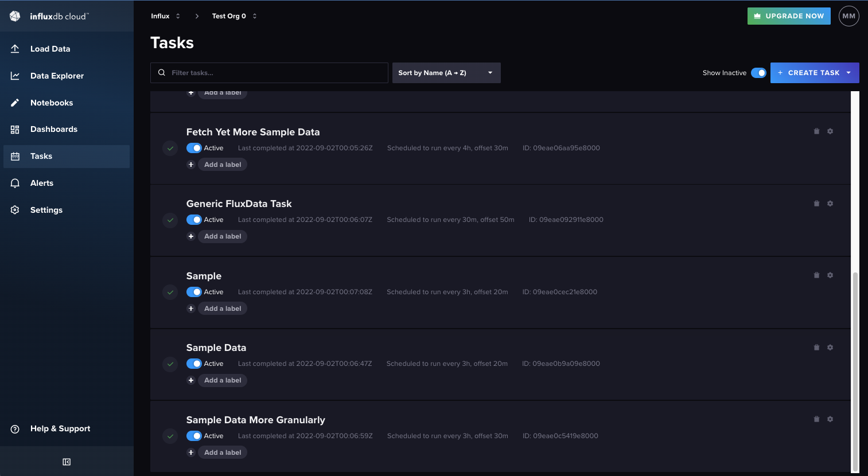Open the Notebooks section
The height and width of the screenshot is (476, 868).
pyautogui.click(x=52, y=102)
